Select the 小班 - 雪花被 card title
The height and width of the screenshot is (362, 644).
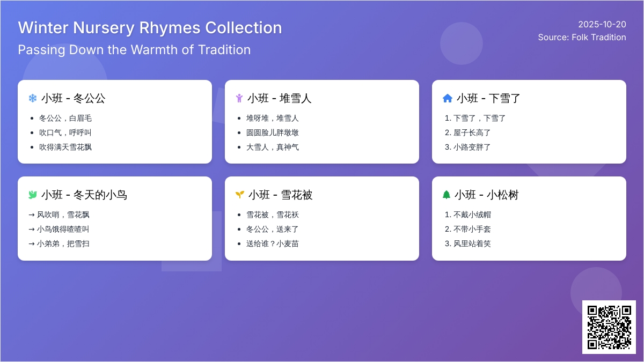click(x=280, y=195)
